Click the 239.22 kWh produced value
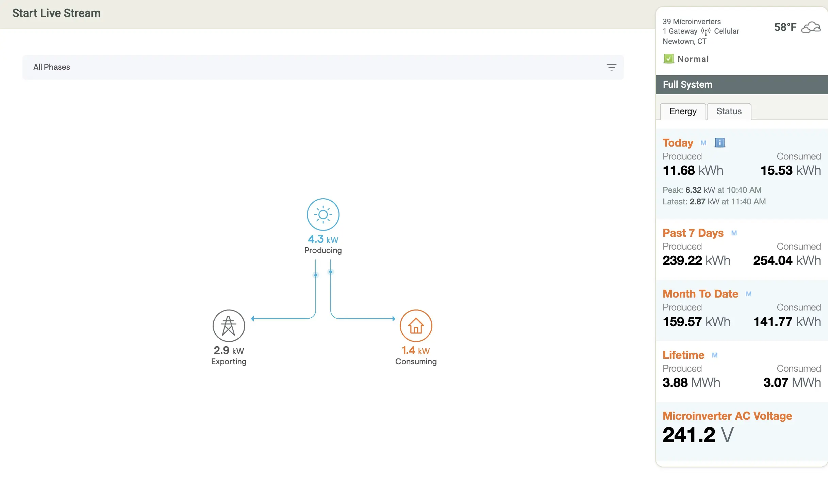 [x=696, y=261]
